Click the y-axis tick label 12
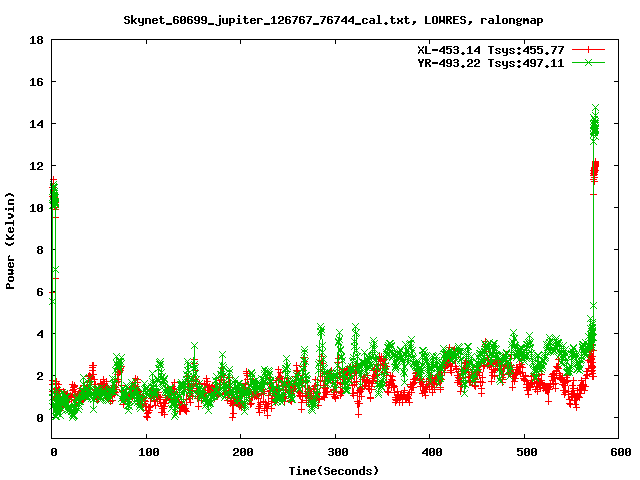The width and height of the screenshot is (640, 480). click(37, 166)
